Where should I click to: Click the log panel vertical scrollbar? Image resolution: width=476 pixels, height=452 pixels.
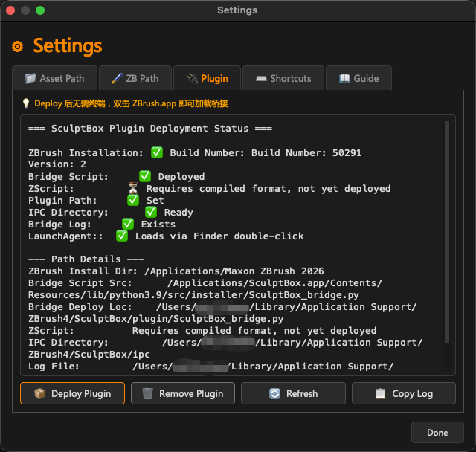pyautogui.click(x=447, y=233)
